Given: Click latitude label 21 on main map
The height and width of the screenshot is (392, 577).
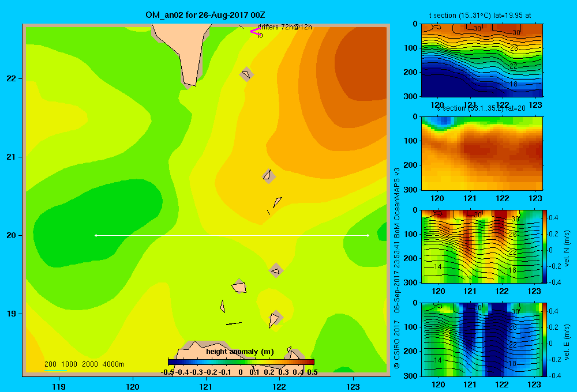Looking at the screenshot, I should click(x=12, y=157).
